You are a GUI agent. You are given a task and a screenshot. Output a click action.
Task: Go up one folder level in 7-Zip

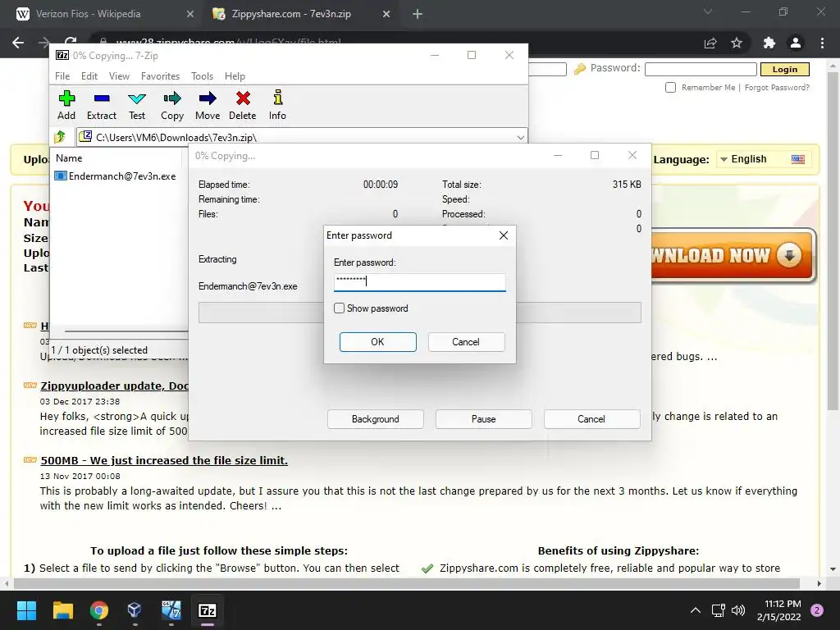point(59,137)
